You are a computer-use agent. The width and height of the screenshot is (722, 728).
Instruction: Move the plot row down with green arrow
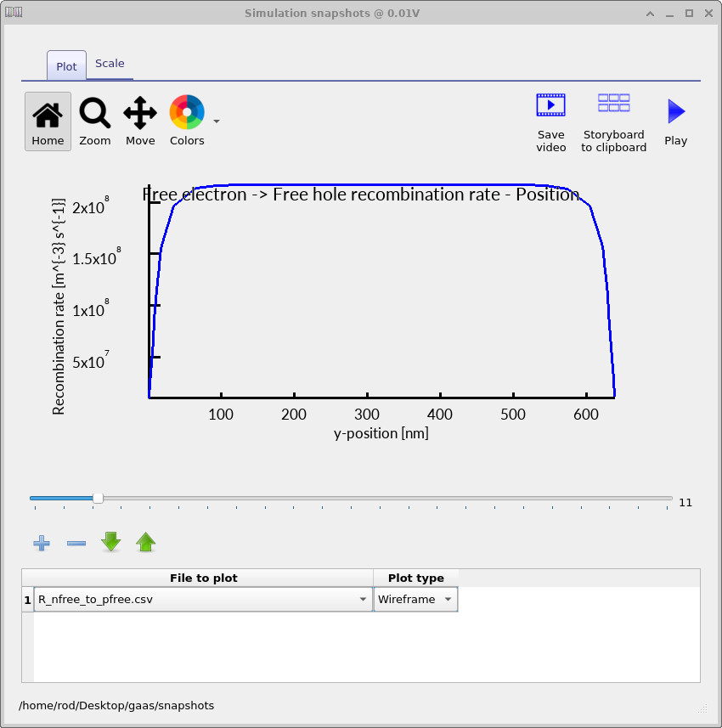click(x=110, y=542)
